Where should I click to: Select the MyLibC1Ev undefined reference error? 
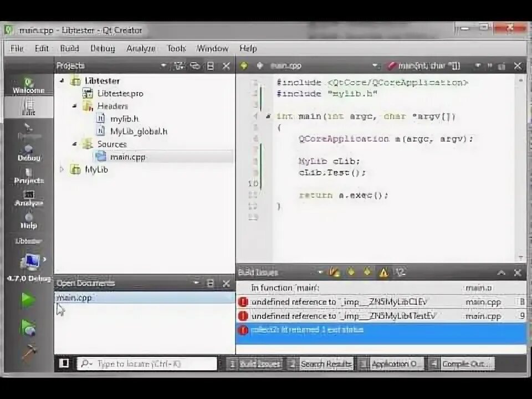(x=381, y=301)
